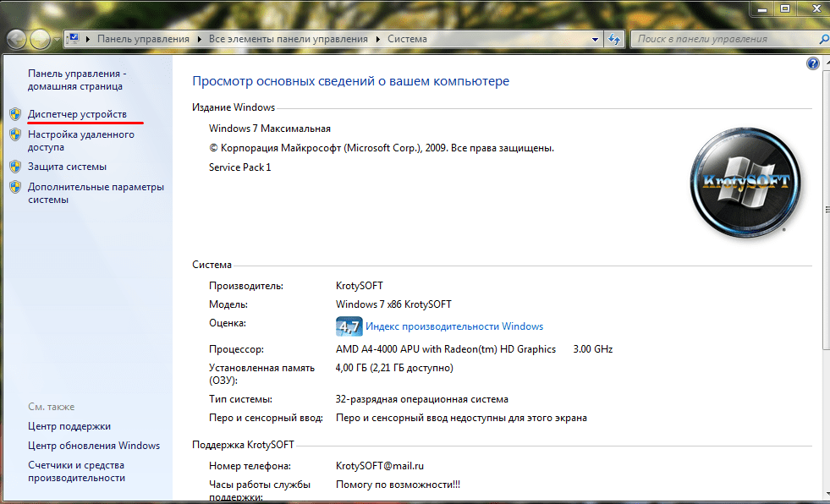The height and width of the screenshot is (504, 830).
Task: Minimize the System window
Action: point(762,8)
